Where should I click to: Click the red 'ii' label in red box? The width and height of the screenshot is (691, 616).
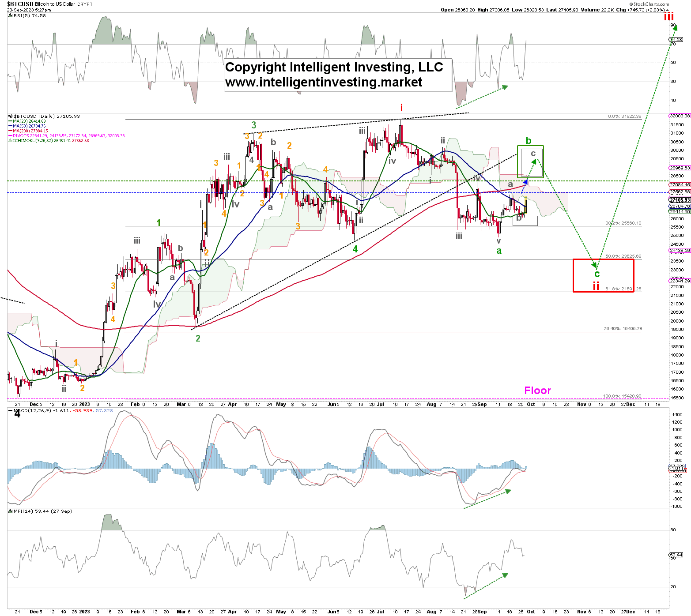[596, 286]
